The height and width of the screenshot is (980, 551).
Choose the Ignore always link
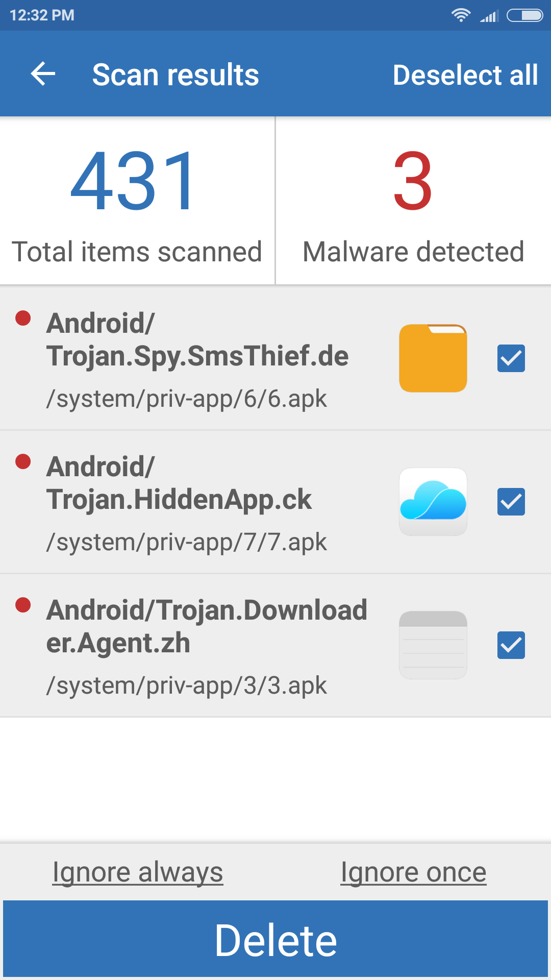138,872
